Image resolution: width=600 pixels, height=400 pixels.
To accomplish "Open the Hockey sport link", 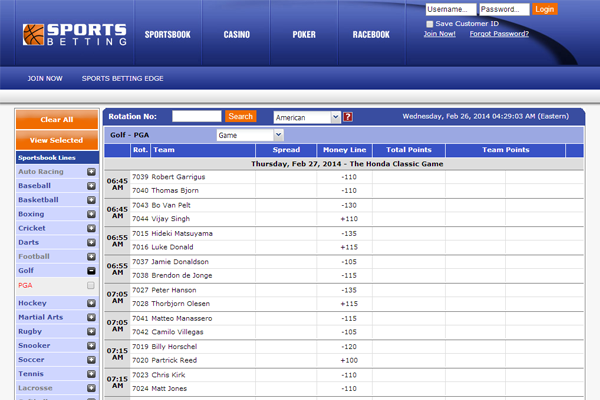I will tap(32, 303).
